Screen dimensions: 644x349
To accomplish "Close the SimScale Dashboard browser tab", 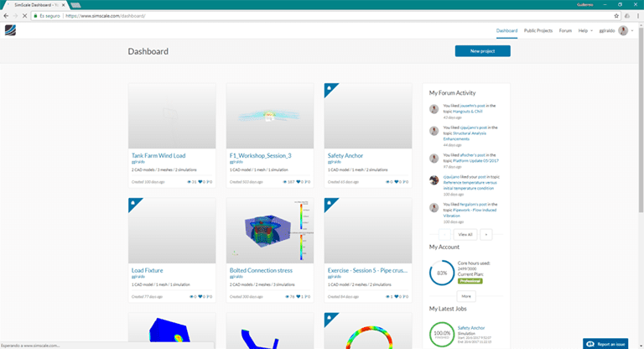I will [63, 5].
